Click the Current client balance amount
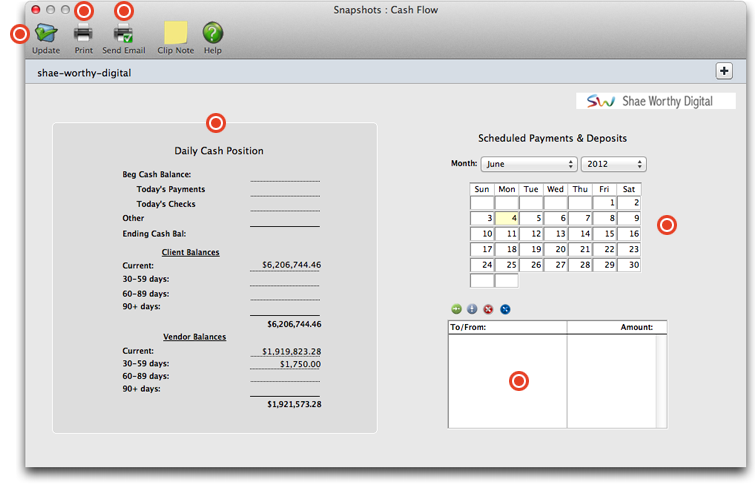Screen dimensions: 755x485 (x=291, y=265)
